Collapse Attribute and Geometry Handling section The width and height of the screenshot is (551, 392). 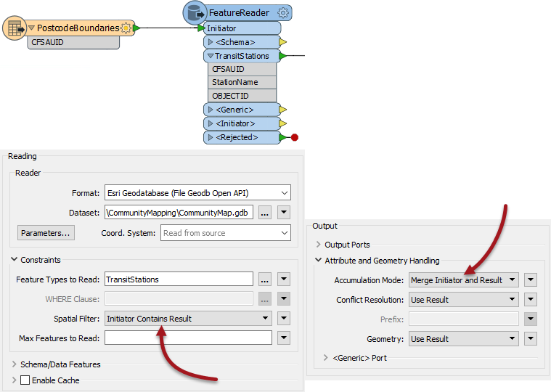point(319,261)
